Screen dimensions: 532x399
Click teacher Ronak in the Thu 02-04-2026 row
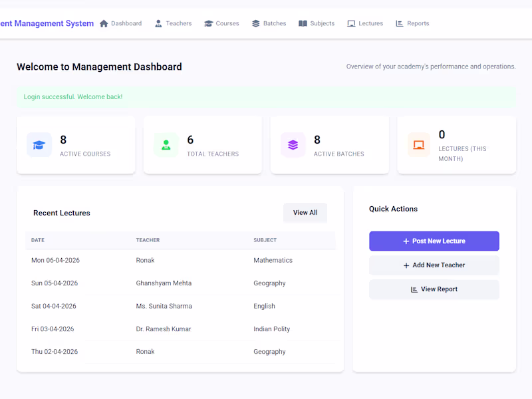(145, 352)
